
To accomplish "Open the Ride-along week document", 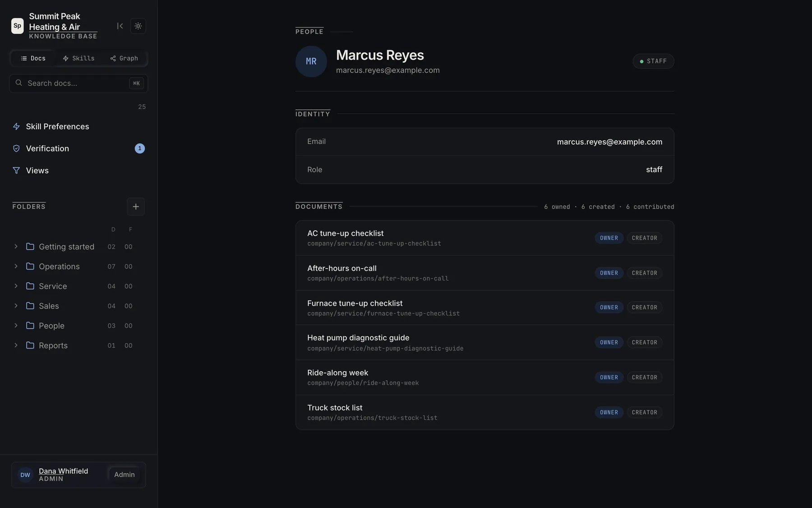I will tap(485, 378).
